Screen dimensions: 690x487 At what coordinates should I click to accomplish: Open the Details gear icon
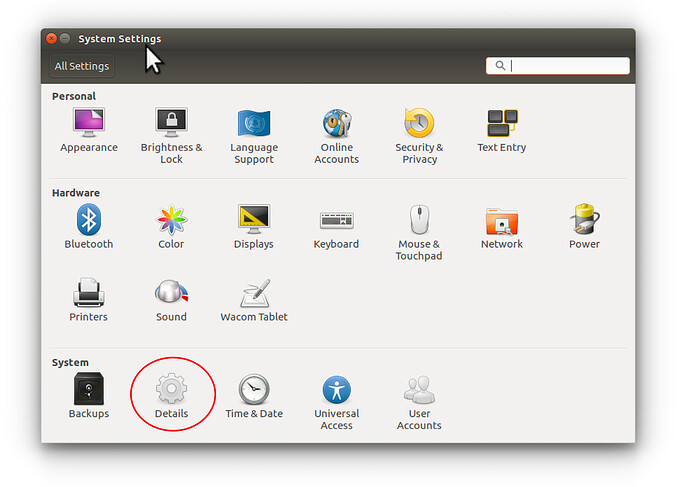pyautogui.click(x=171, y=388)
